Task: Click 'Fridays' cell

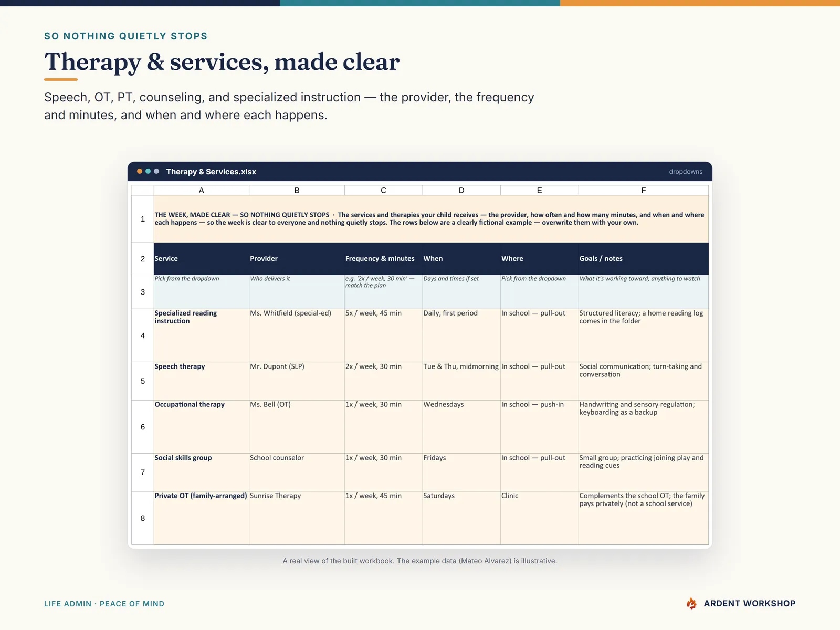Action: [x=461, y=472]
